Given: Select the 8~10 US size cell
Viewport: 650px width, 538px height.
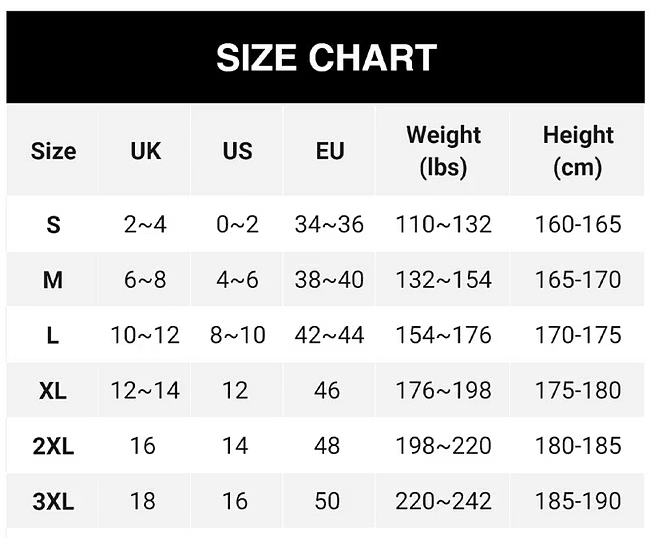Looking at the screenshot, I should point(237,335).
